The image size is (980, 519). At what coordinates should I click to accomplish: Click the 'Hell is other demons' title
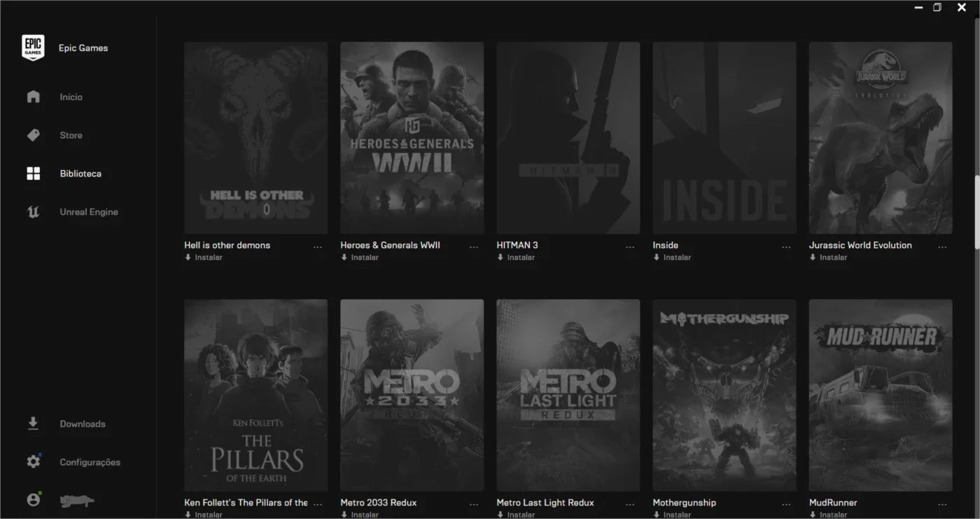coord(227,245)
